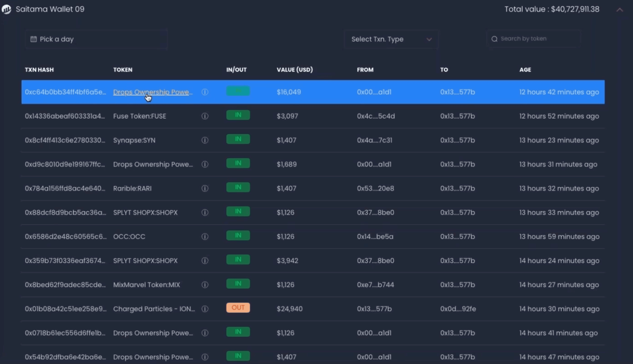Click the Charged Particles - ION... token name
The height and width of the screenshot is (364, 633).
tap(154, 309)
